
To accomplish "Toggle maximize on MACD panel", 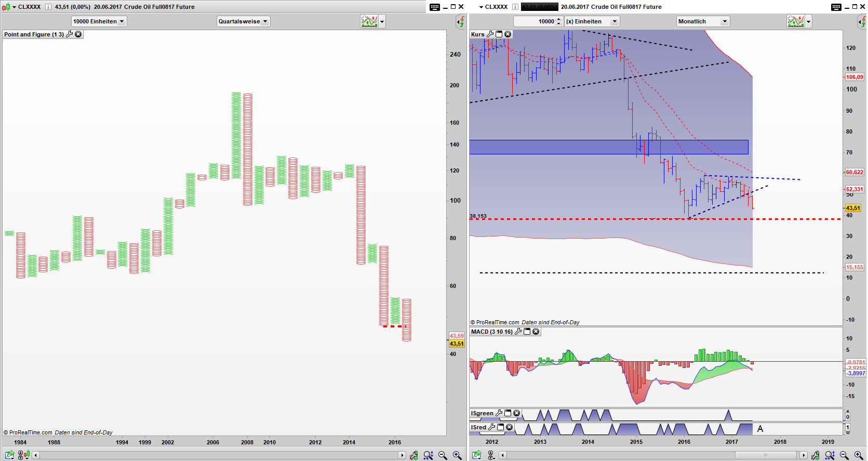I will click(527, 332).
